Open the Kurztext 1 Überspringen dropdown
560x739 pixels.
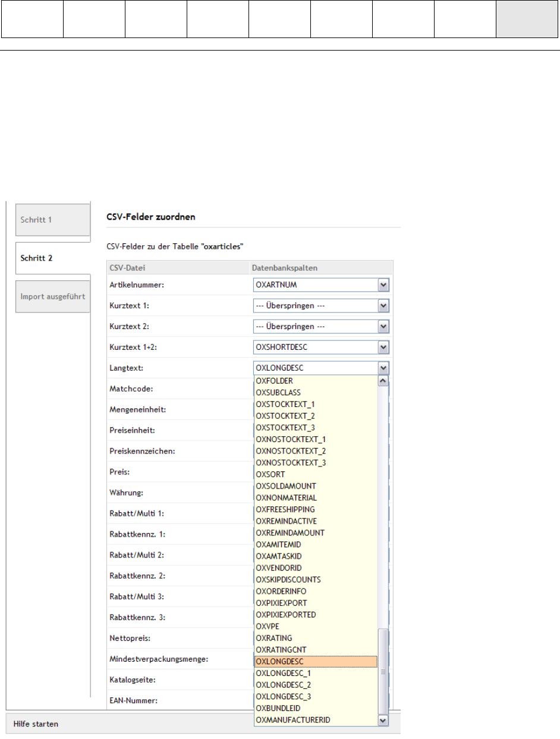coord(321,306)
